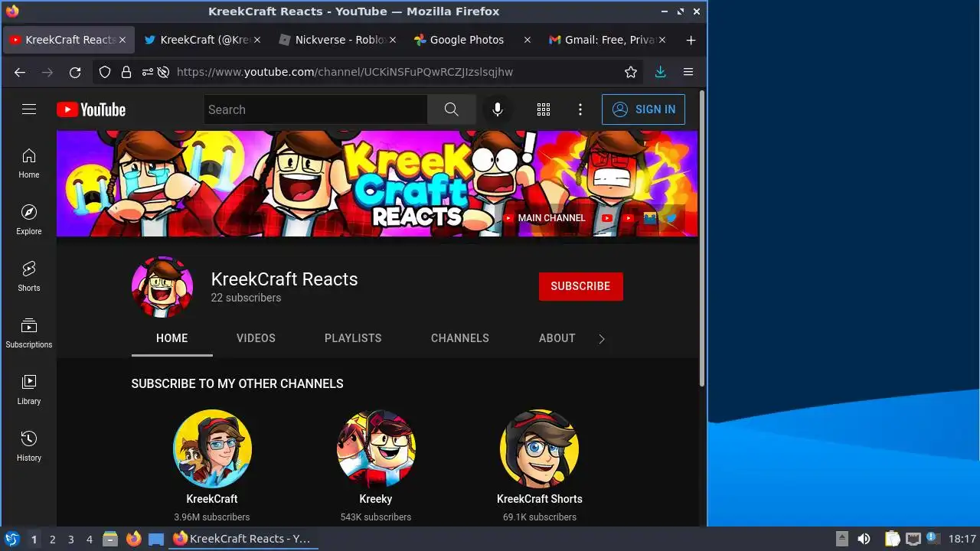Image resolution: width=980 pixels, height=551 pixels.
Task: Go back with Firefox back arrow
Action: 20,72
